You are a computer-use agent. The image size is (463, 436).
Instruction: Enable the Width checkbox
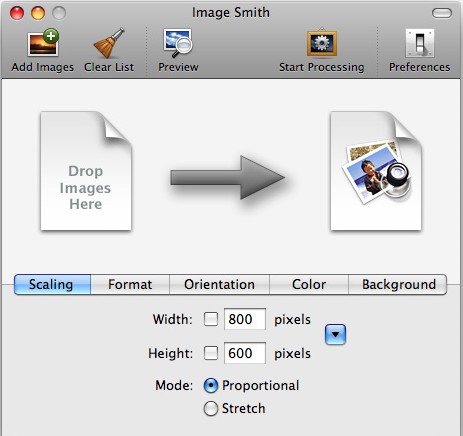tap(211, 319)
